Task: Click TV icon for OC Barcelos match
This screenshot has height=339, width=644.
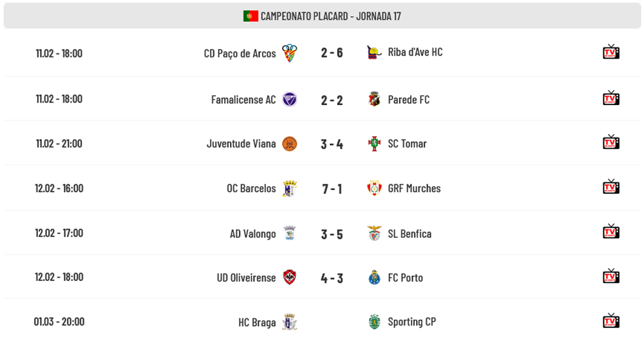Action: click(611, 188)
